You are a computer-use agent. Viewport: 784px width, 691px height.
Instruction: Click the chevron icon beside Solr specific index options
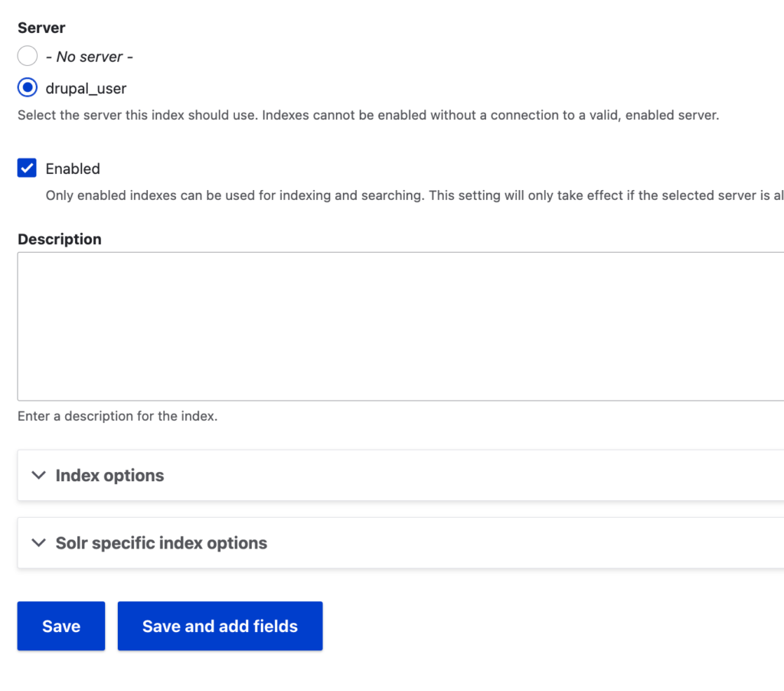click(38, 542)
